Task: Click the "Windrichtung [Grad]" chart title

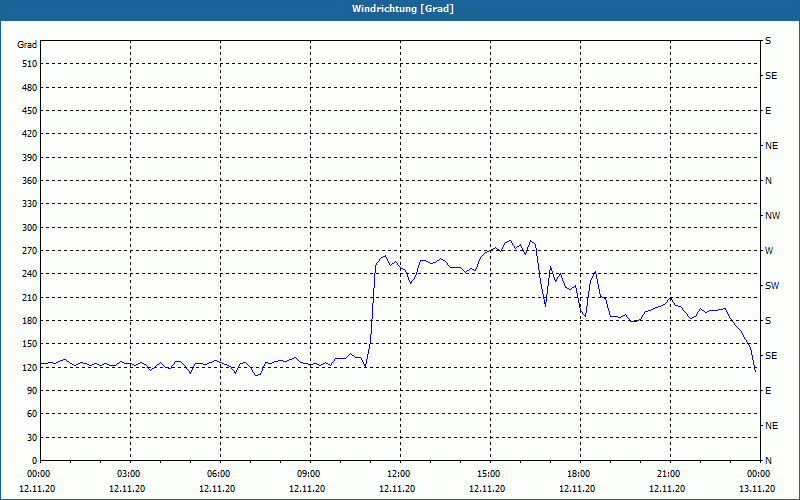Action: [x=403, y=9]
